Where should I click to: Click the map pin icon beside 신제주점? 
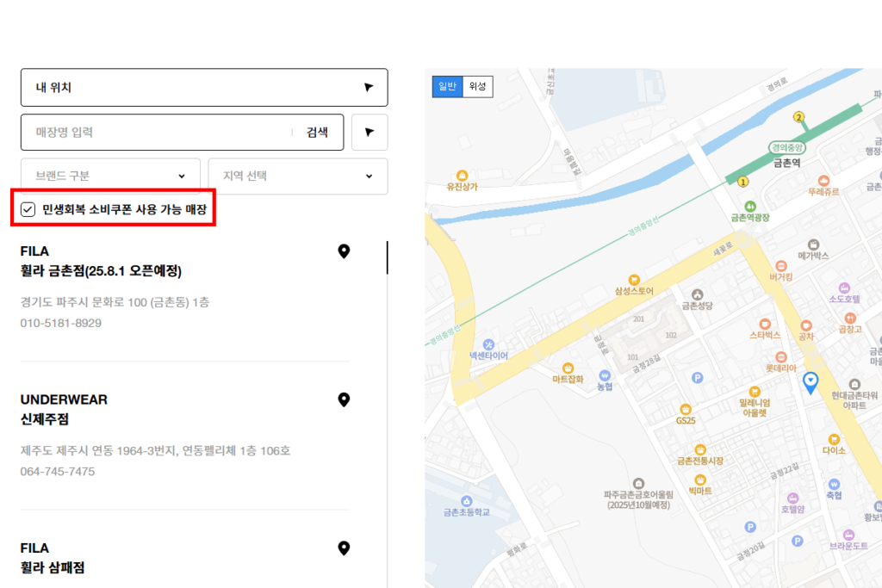344,400
